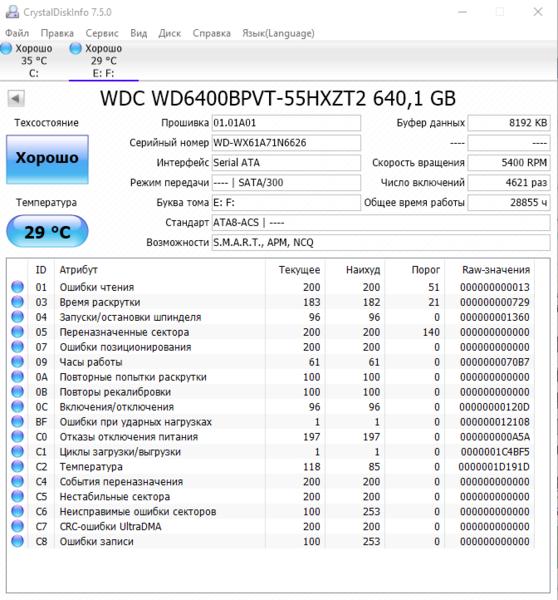Select the Часы работы attribute text
This screenshot has width=558, height=600.
click(91, 362)
